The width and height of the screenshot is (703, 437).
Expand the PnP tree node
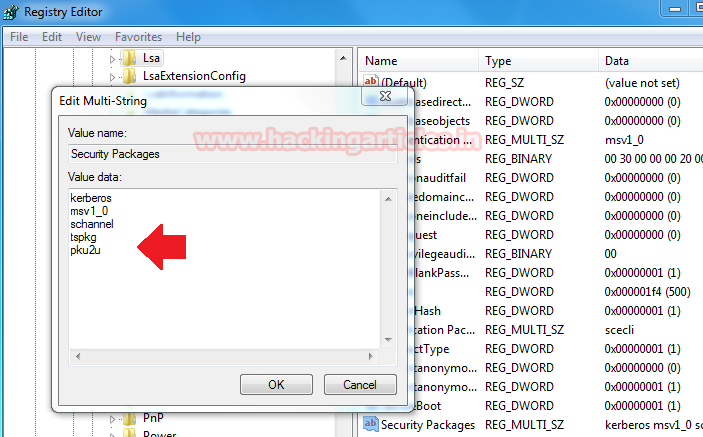tap(112, 420)
